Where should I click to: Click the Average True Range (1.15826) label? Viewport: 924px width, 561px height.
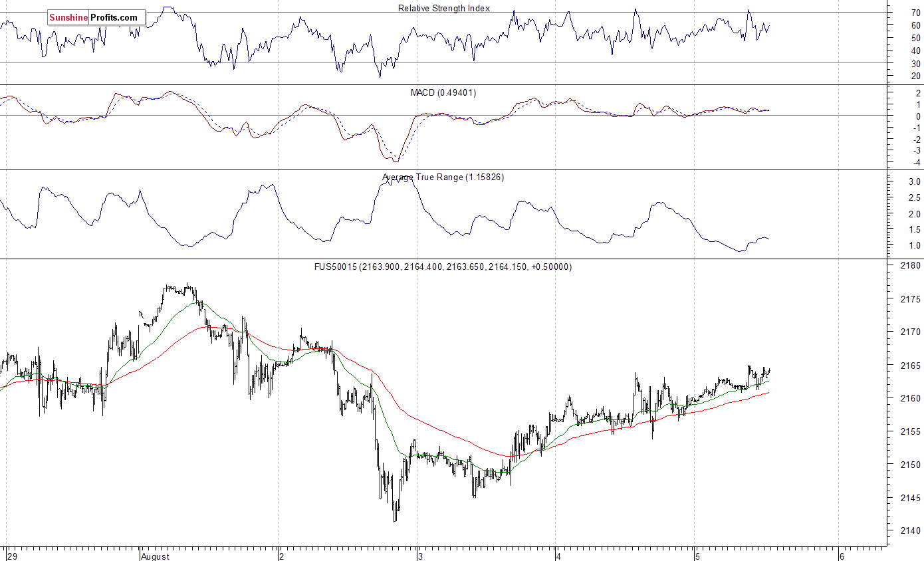(443, 177)
